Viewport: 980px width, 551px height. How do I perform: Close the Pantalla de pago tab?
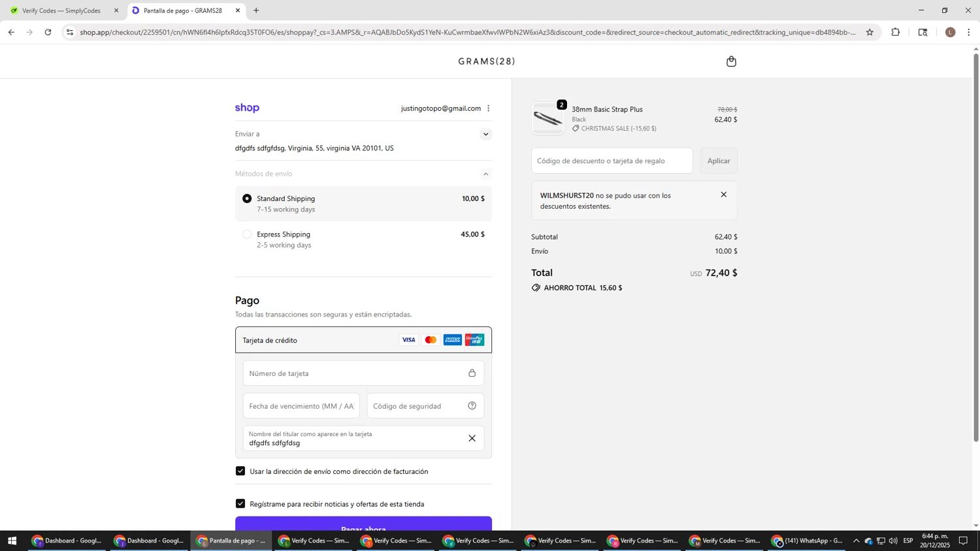(238, 10)
